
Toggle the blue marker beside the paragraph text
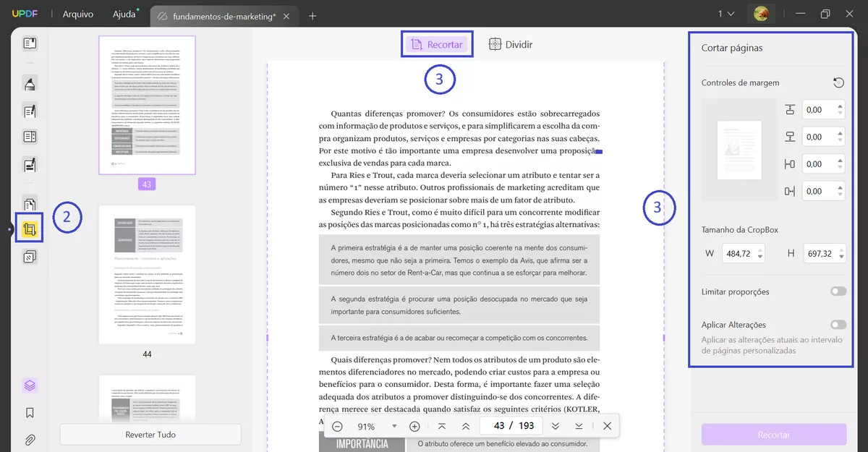click(x=598, y=150)
